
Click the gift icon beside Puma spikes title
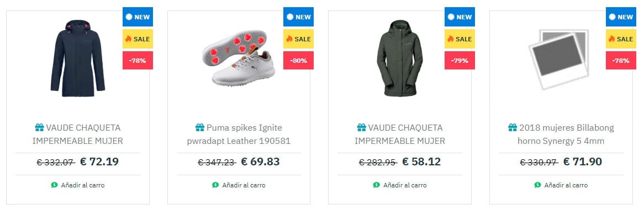pyautogui.click(x=200, y=127)
